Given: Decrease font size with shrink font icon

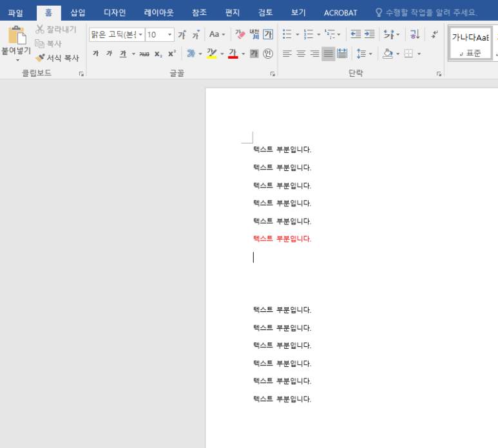Looking at the screenshot, I should click(196, 34).
